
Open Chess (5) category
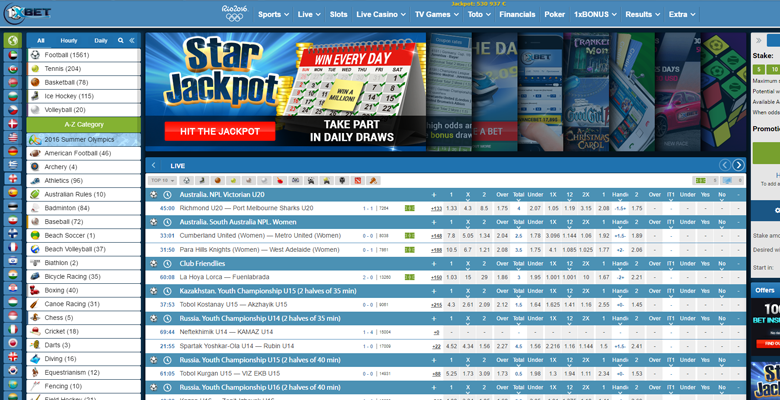tap(84, 317)
